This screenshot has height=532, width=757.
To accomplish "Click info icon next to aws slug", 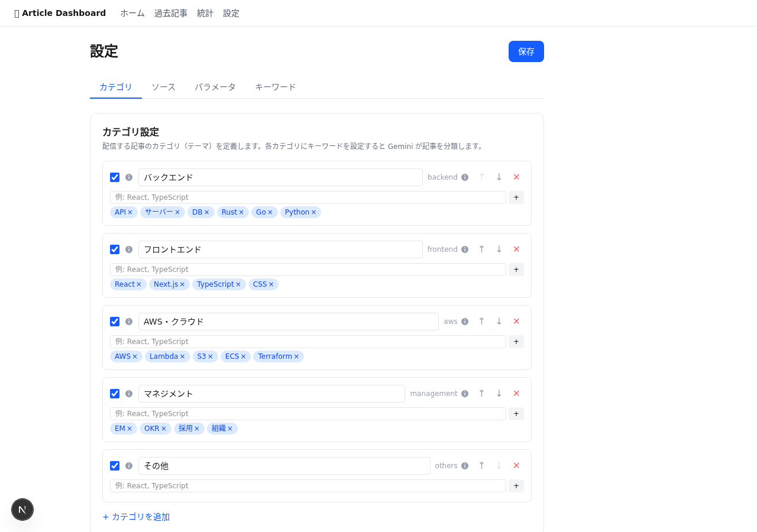I will click(465, 322).
